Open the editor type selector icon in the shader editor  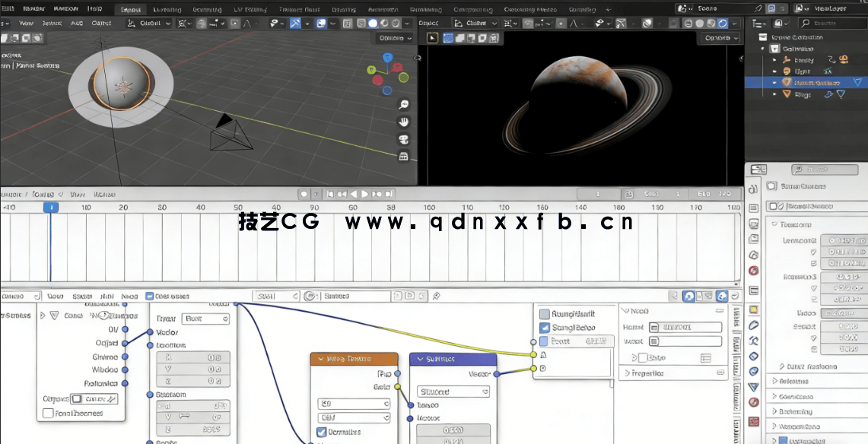pos(8,296)
